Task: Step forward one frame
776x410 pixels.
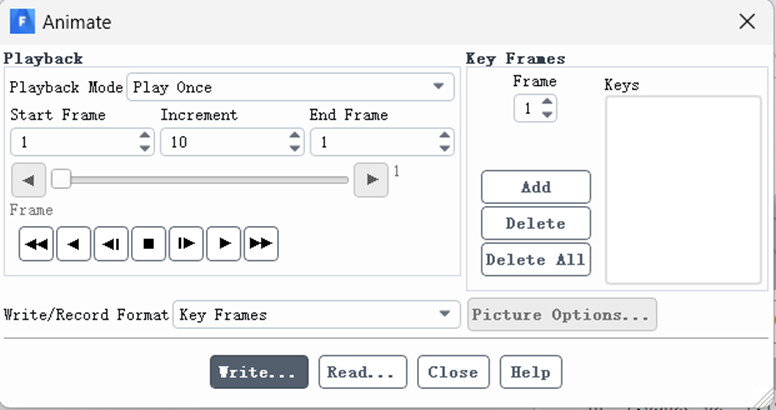Action: pos(186,244)
